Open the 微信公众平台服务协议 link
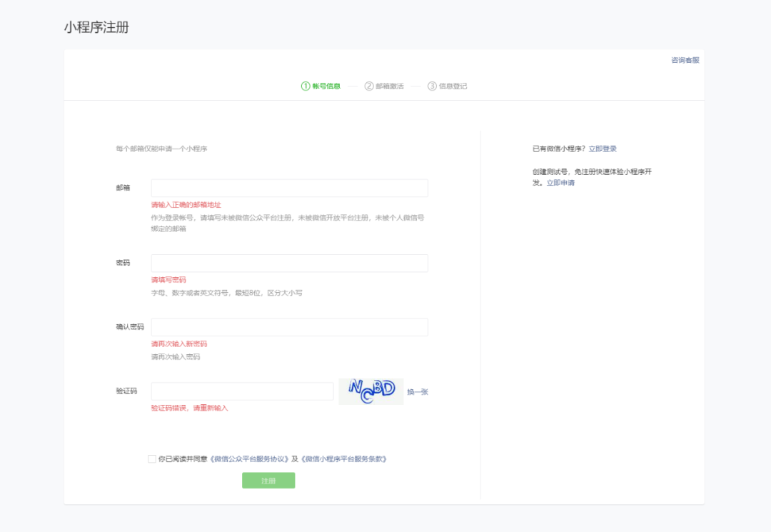The width and height of the screenshot is (771, 532). tap(249, 459)
